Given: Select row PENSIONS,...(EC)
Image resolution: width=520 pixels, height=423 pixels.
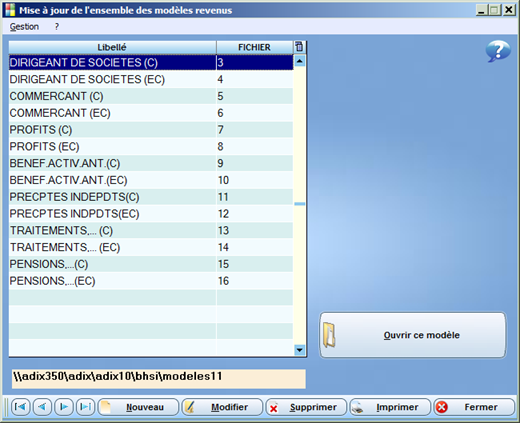Looking at the screenshot, I should 151,281.
